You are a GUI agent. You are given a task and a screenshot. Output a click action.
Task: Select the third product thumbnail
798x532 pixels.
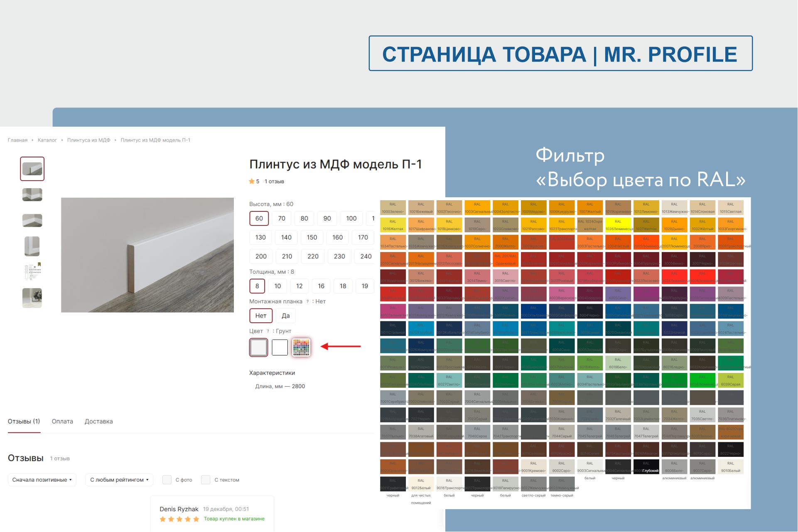point(32,221)
